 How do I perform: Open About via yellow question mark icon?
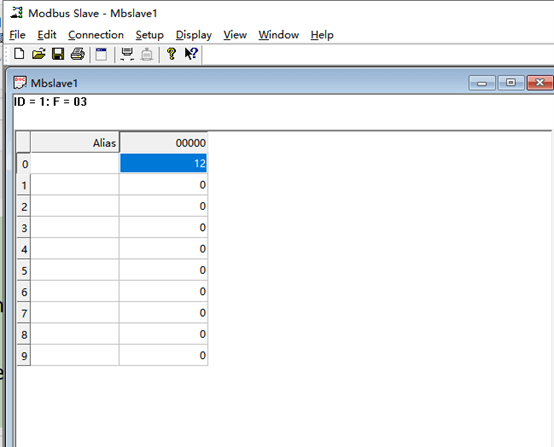(x=171, y=54)
